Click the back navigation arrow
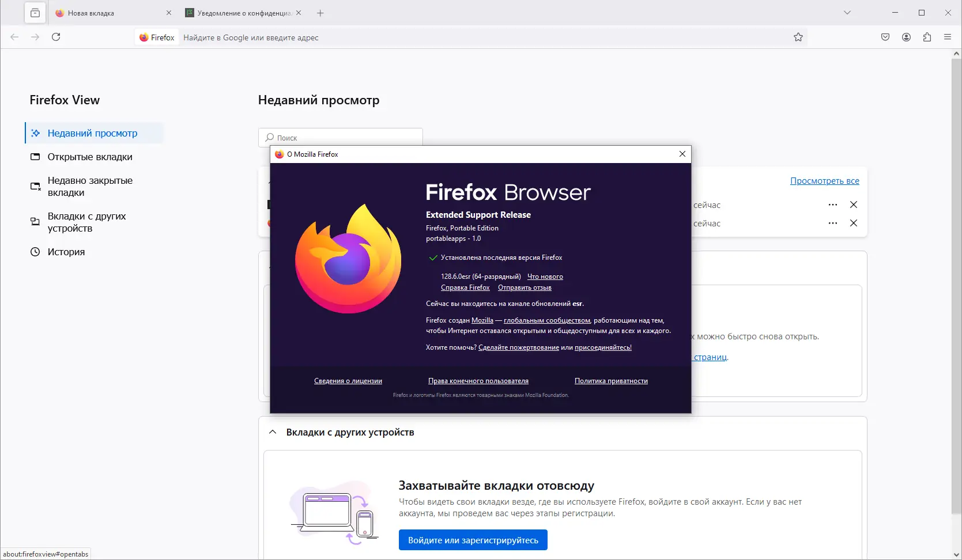Viewport: 962px width, 560px height. 14,36
